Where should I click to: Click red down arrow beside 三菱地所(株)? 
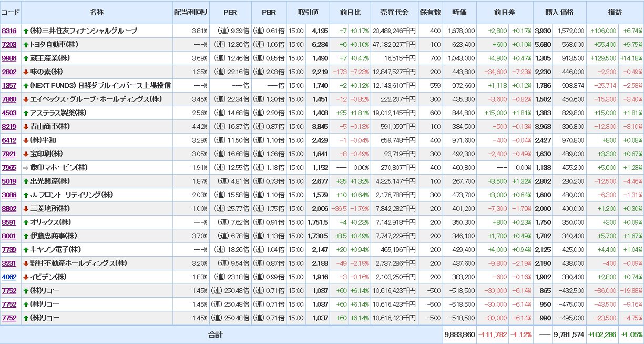pos(26,209)
